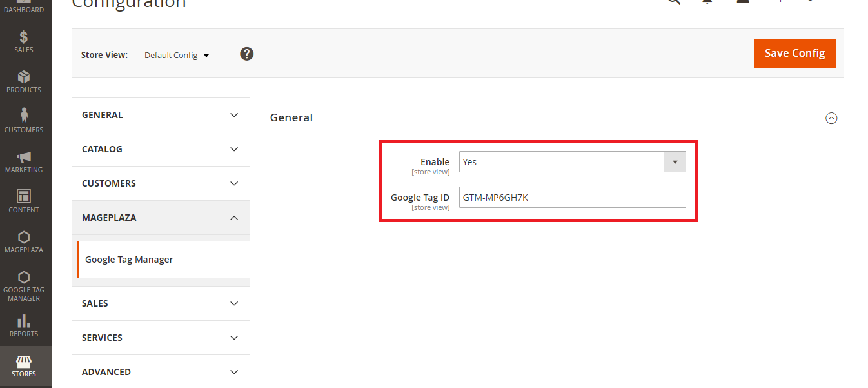Screen dimensions: 868x388
Task: Click the help question mark icon
Action: pos(247,54)
